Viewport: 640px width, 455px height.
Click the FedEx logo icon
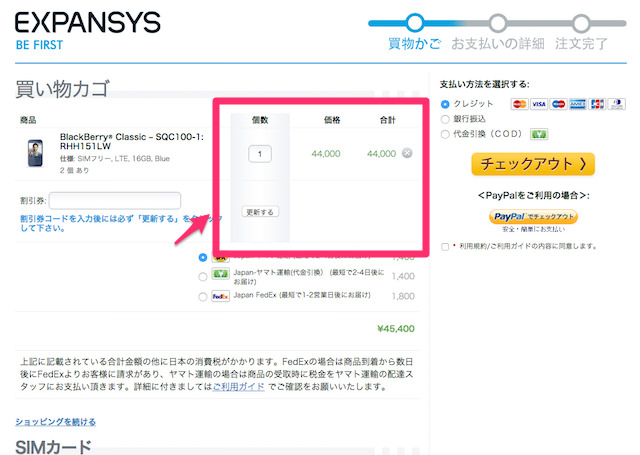click(220, 296)
